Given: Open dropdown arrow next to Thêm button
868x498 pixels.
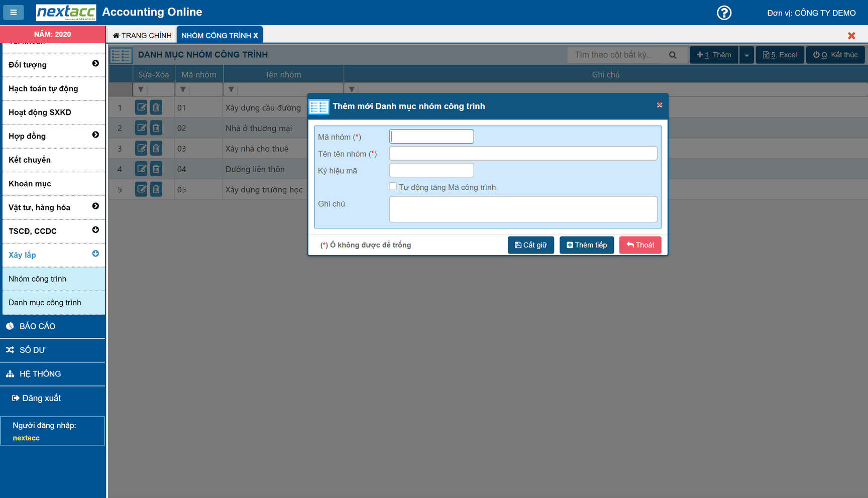Looking at the screenshot, I should click(x=746, y=55).
